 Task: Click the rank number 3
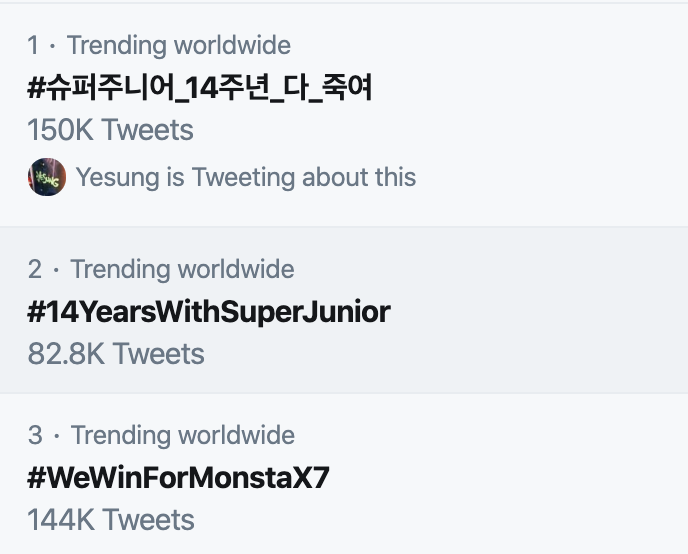click(x=35, y=436)
